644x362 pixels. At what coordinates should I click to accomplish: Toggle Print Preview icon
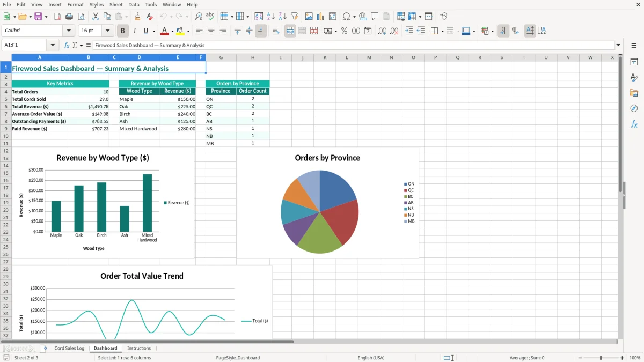tap(81, 17)
